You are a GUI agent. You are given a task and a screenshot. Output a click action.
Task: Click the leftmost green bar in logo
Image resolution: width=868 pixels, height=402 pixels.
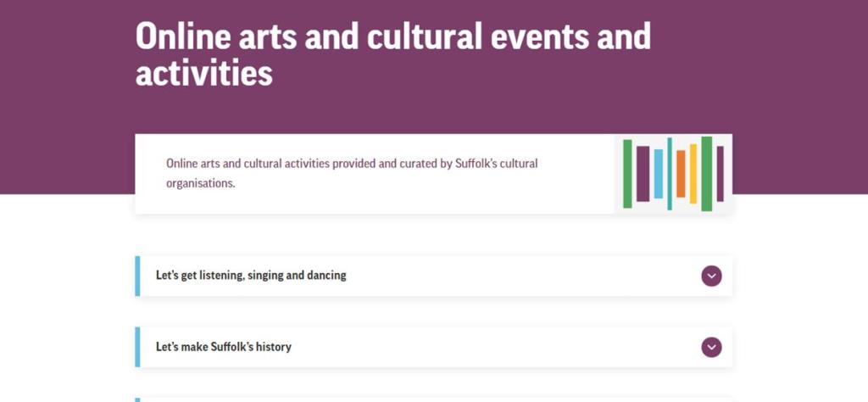tap(627, 174)
